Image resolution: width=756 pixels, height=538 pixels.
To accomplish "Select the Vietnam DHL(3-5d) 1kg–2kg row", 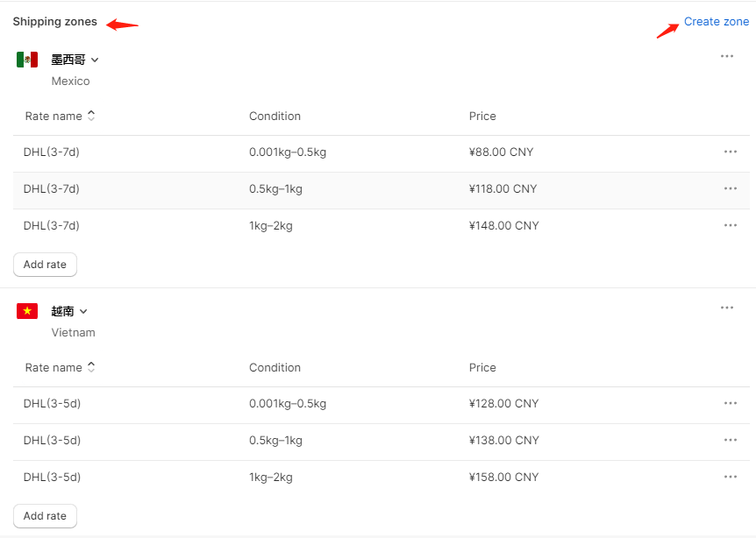I will 381,478.
